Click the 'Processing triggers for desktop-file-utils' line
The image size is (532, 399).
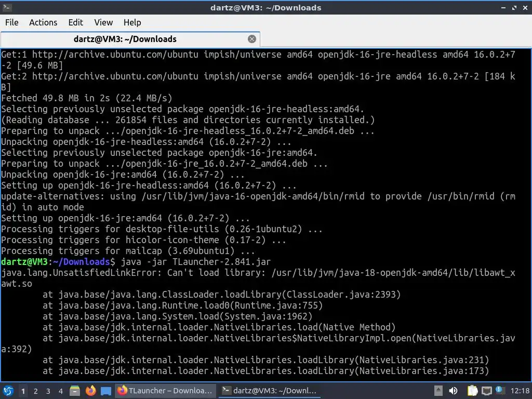pos(162,229)
